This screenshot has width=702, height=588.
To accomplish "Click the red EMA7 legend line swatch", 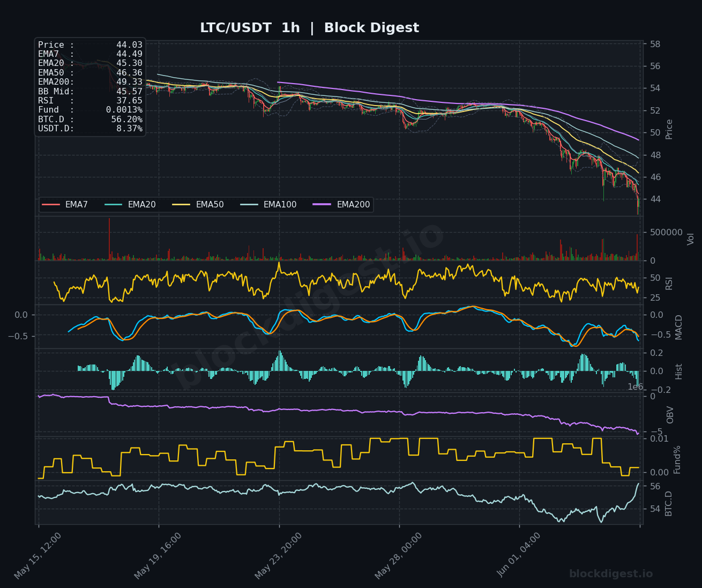I will coord(51,205).
